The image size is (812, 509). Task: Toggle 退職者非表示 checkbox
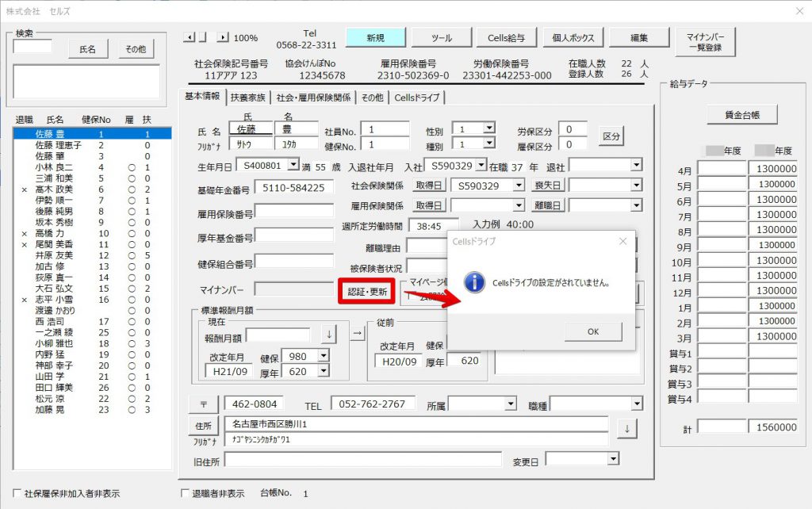point(185,493)
